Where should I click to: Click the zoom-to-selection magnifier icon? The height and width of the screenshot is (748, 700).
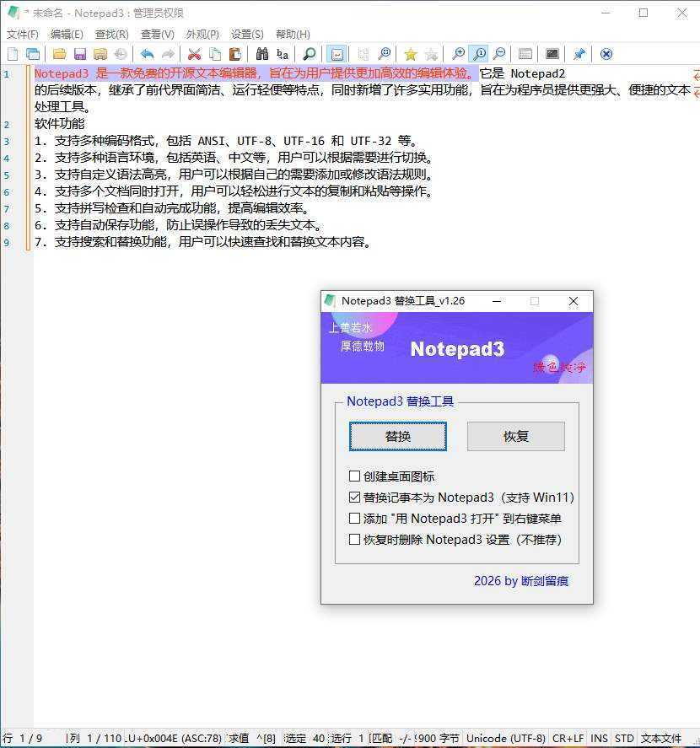point(384,54)
